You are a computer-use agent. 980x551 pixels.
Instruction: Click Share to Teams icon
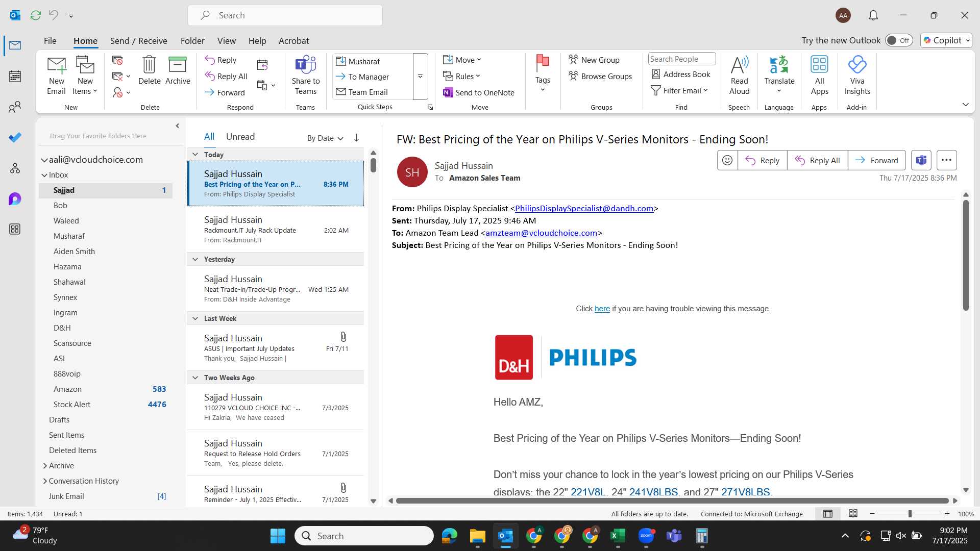(305, 75)
